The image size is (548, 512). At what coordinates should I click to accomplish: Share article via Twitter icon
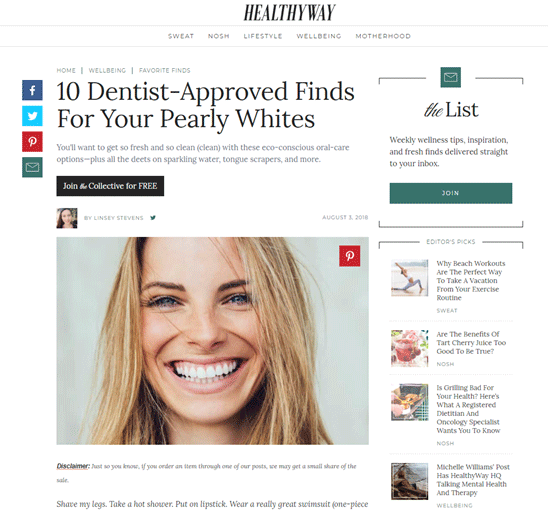pos(32,116)
